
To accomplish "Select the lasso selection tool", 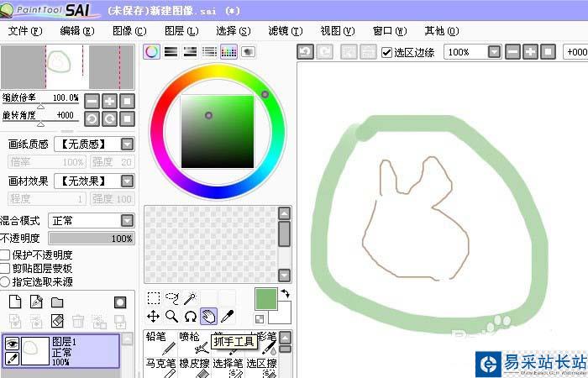I will pyautogui.click(x=171, y=298).
